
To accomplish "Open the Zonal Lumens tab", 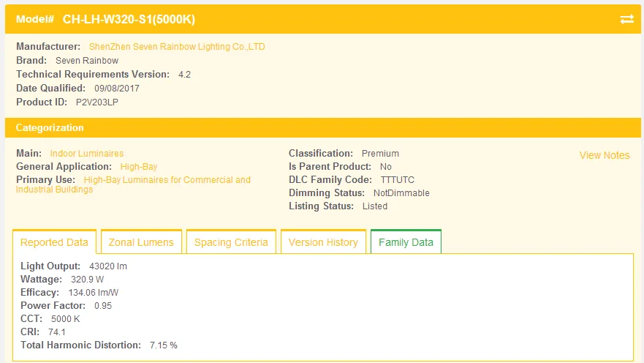I will (141, 242).
